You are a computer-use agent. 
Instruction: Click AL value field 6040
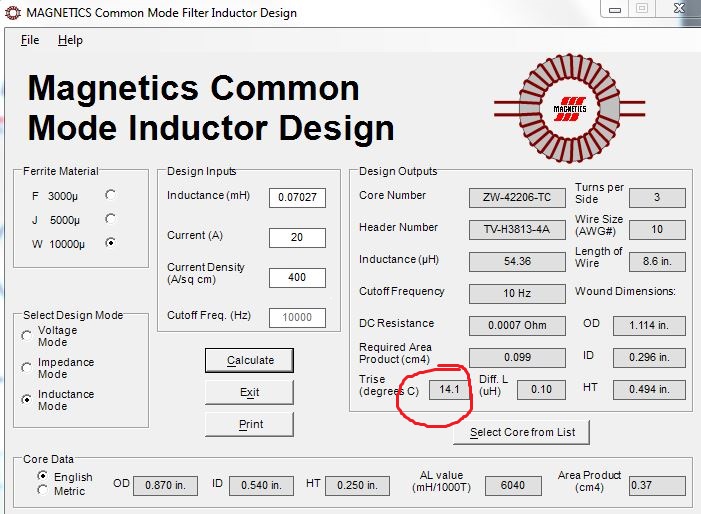(x=513, y=486)
